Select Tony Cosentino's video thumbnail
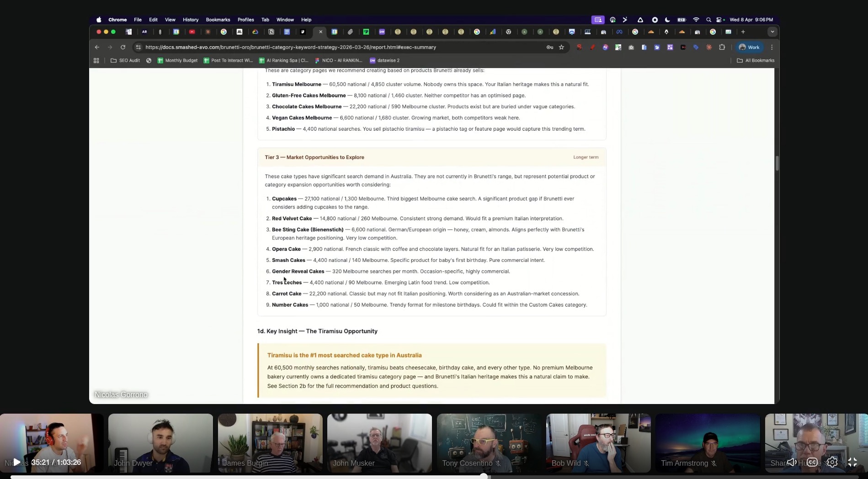Viewport: 868px width, 479px height. (488, 442)
